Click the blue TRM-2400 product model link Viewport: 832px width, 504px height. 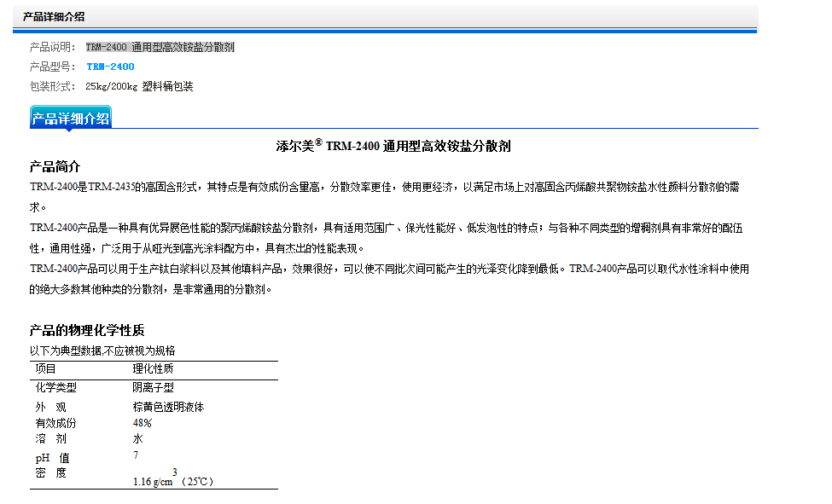tap(110, 67)
